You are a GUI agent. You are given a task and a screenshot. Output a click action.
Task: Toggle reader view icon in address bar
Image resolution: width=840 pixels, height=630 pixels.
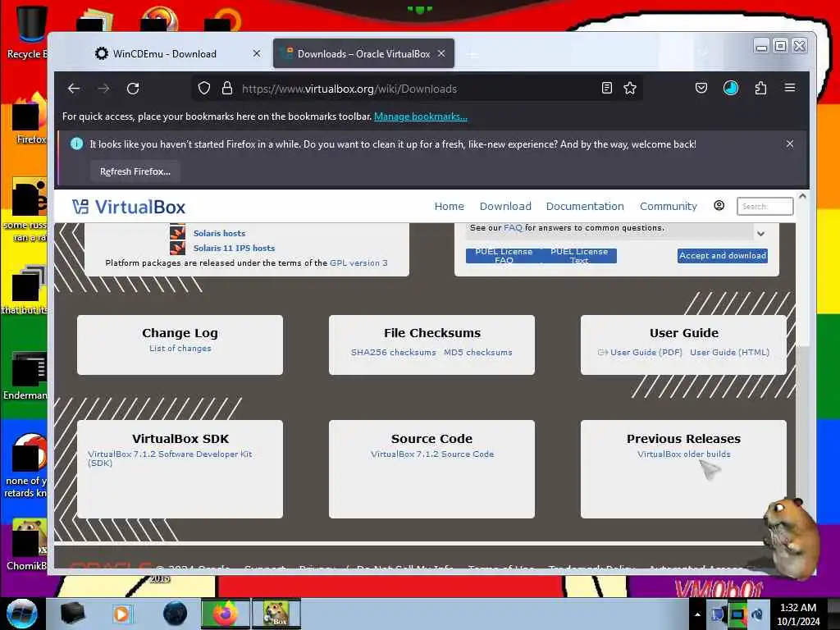point(606,88)
